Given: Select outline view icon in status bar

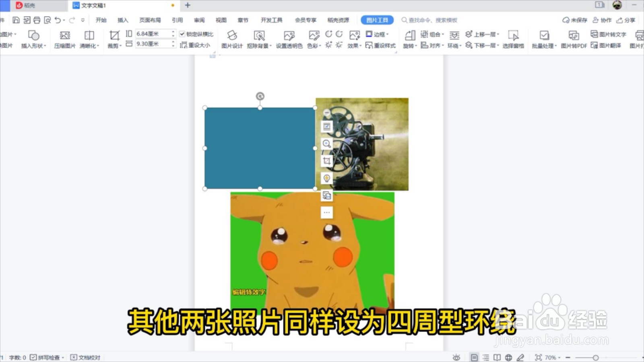Looking at the screenshot, I should coord(486,357).
